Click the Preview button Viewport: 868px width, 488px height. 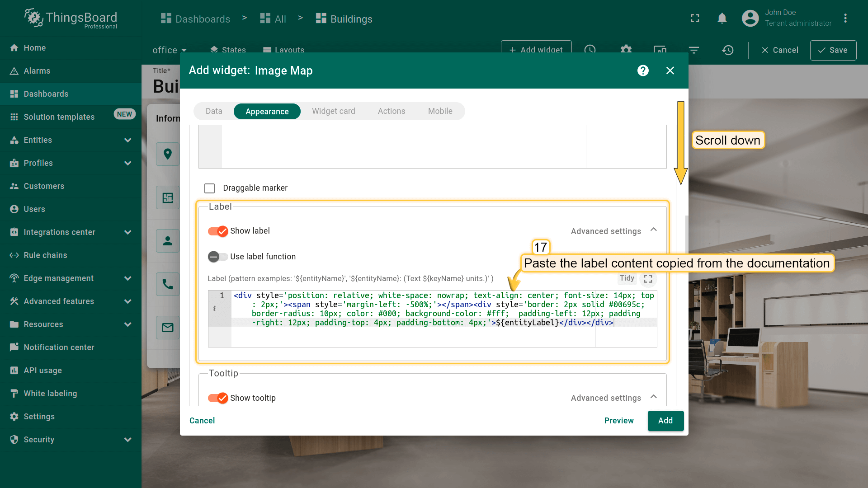tap(618, 421)
